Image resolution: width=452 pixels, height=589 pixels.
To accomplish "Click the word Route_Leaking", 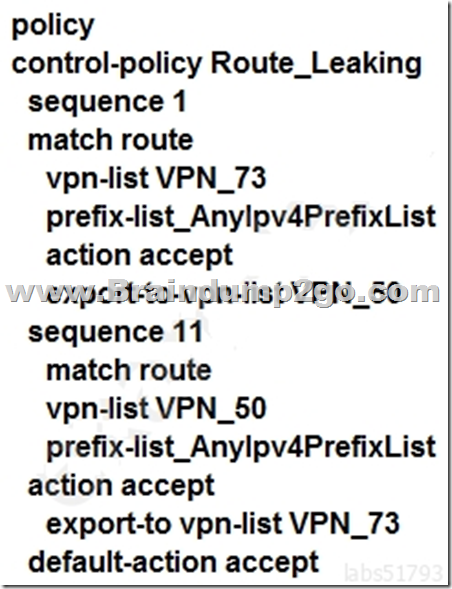I will 316,65.
